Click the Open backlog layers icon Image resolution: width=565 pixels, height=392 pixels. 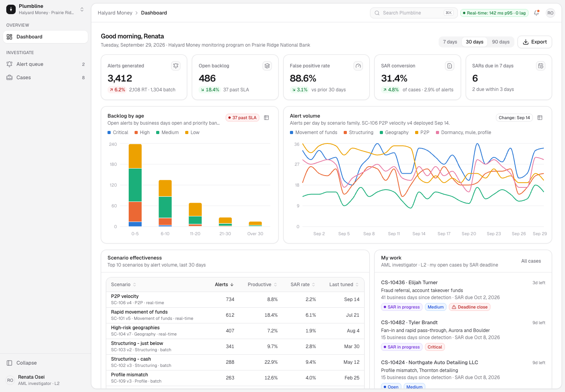[x=267, y=66]
